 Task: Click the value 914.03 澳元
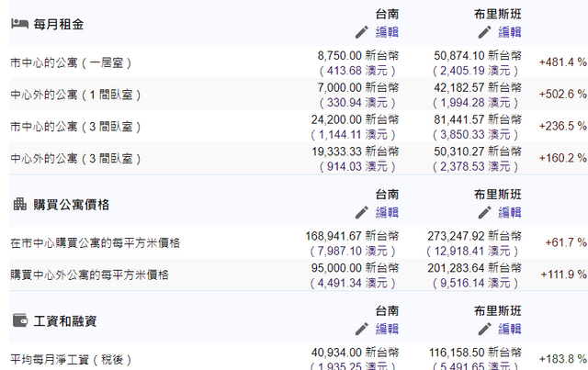[357, 166]
